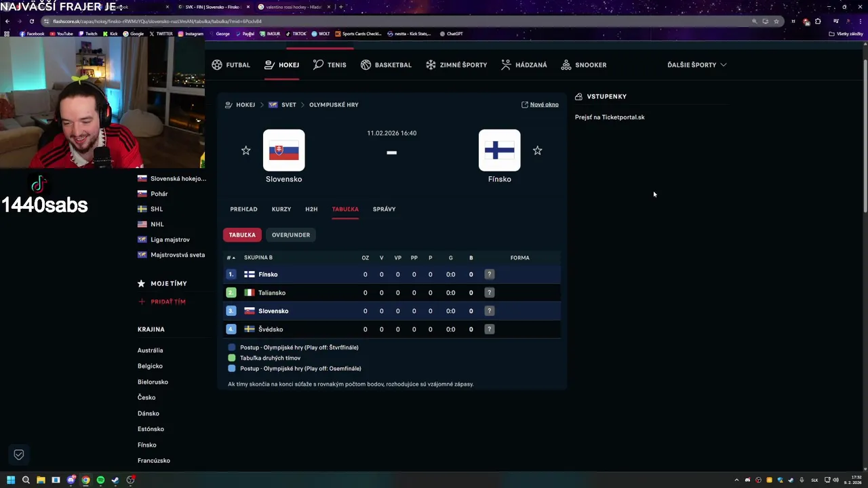The width and height of the screenshot is (868, 488).
Task: Open match in Nové okno
Action: coord(540,104)
